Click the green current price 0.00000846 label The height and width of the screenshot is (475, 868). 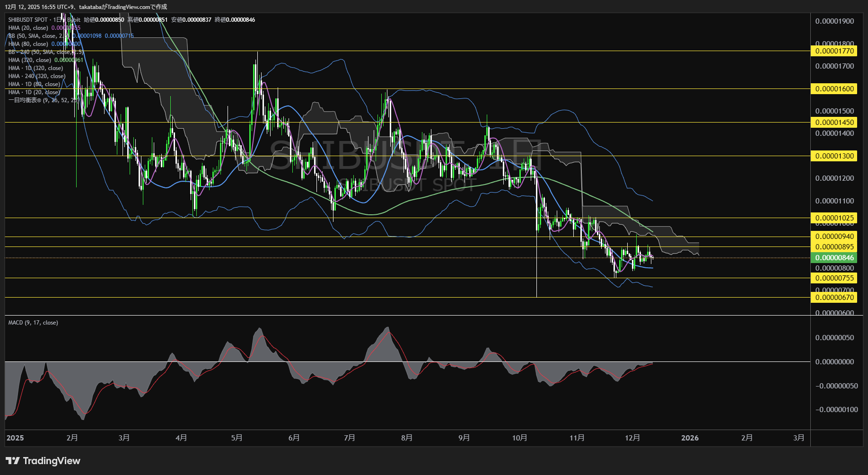(834, 258)
